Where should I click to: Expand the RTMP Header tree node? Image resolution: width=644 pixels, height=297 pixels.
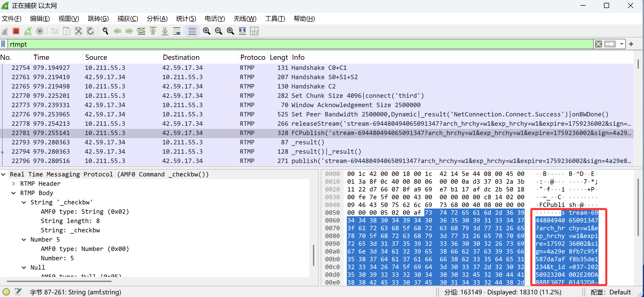(13, 184)
